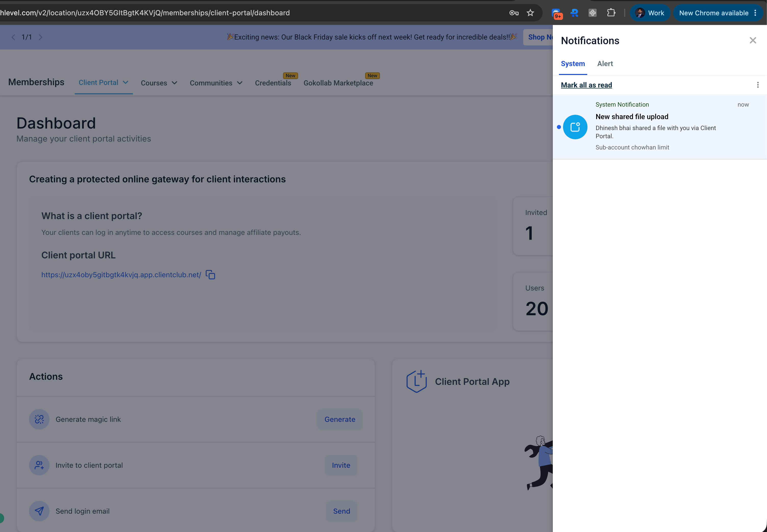
Task: Expand the Client Portal dropdown tab
Action: [x=104, y=83]
